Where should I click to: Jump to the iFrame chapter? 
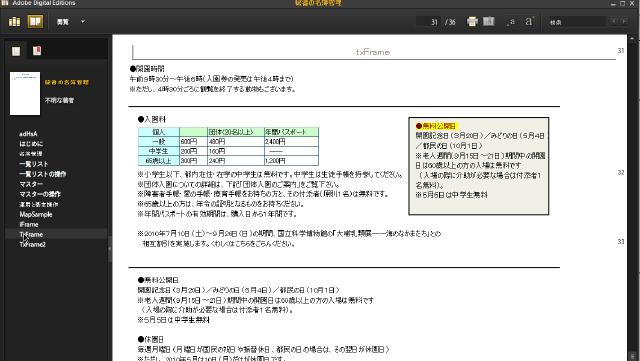29,224
